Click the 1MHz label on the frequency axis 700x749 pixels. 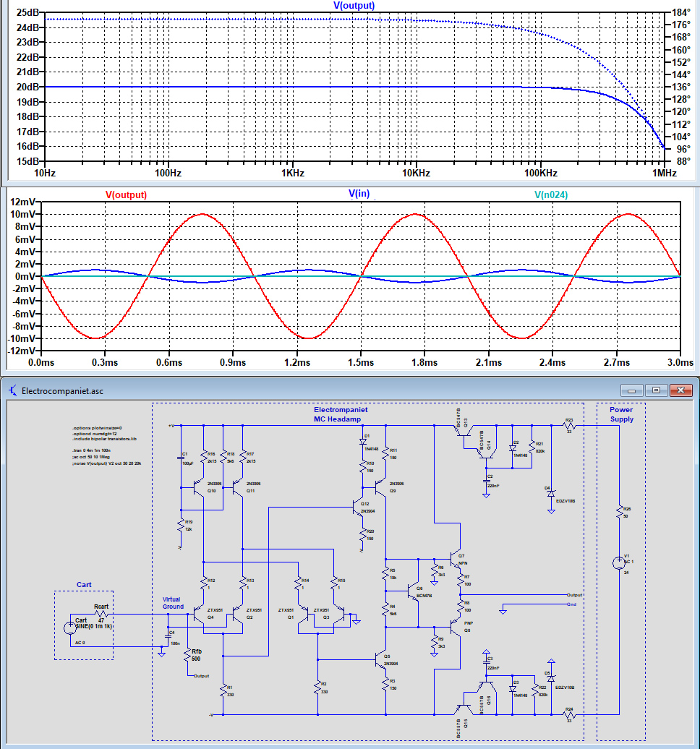(664, 173)
